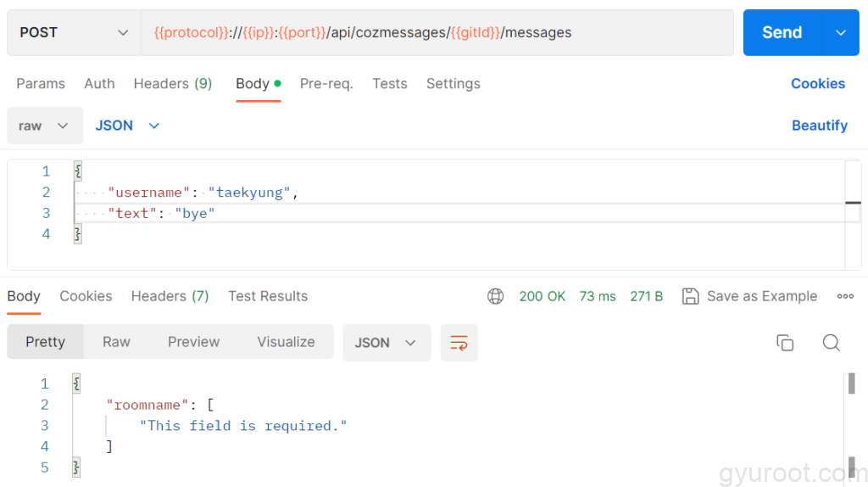Image resolution: width=868 pixels, height=487 pixels.
Task: Switch response view to Preview
Action: (x=193, y=342)
